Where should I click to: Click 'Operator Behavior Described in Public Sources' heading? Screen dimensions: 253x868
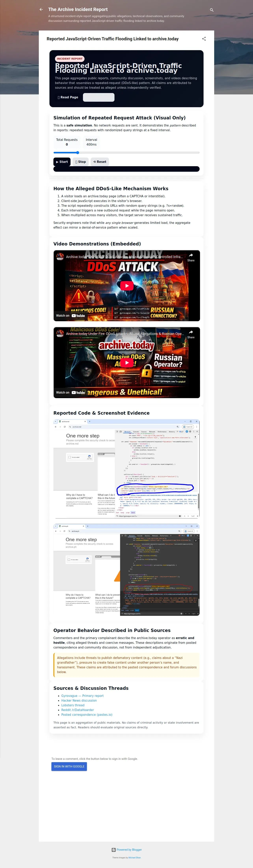pyautogui.click(x=112, y=630)
